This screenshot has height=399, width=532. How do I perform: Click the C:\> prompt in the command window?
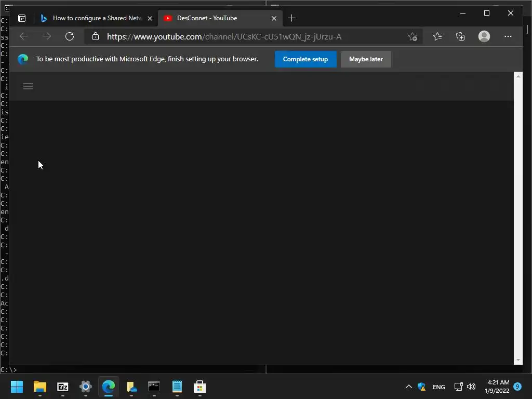[x=8, y=369]
